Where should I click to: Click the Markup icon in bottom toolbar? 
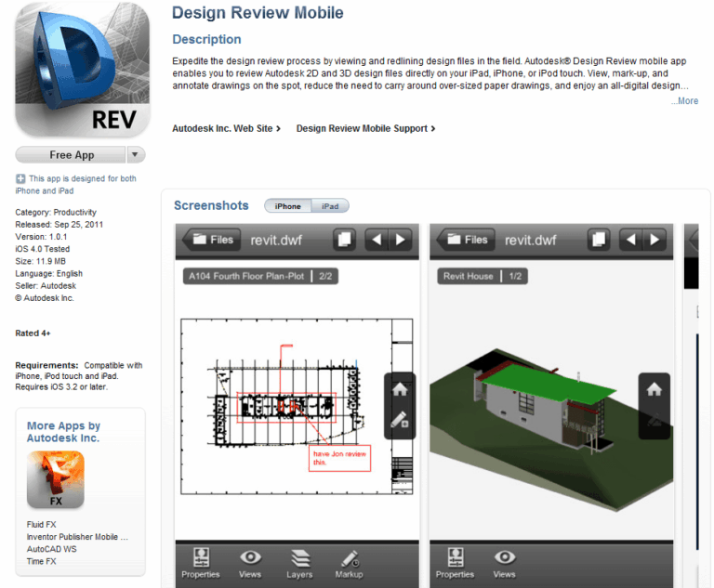pyautogui.click(x=350, y=563)
